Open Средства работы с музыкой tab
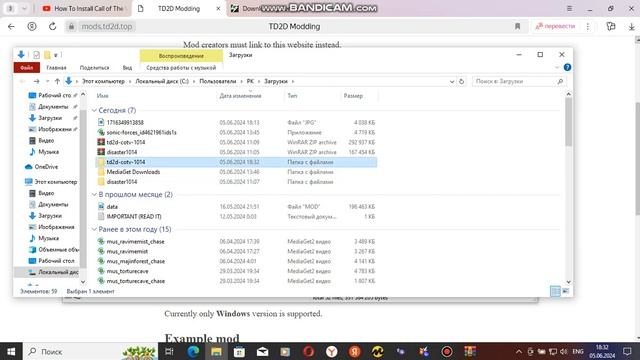Screen dimensions: 640x360 [181, 68]
